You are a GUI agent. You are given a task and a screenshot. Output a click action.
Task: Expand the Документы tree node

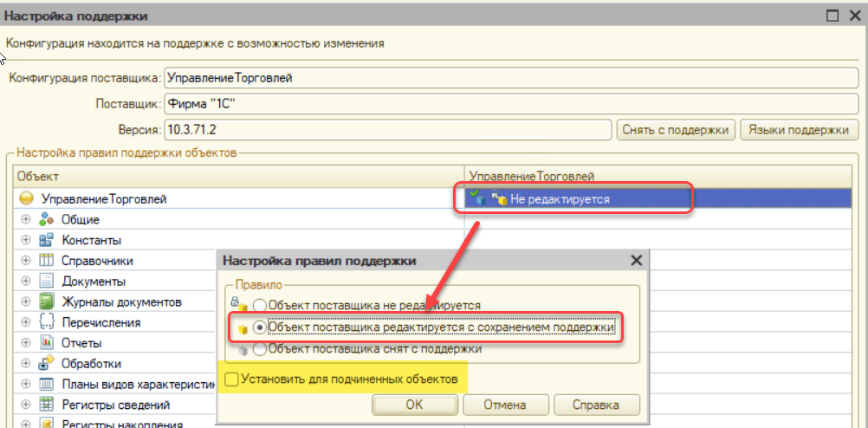click(25, 281)
